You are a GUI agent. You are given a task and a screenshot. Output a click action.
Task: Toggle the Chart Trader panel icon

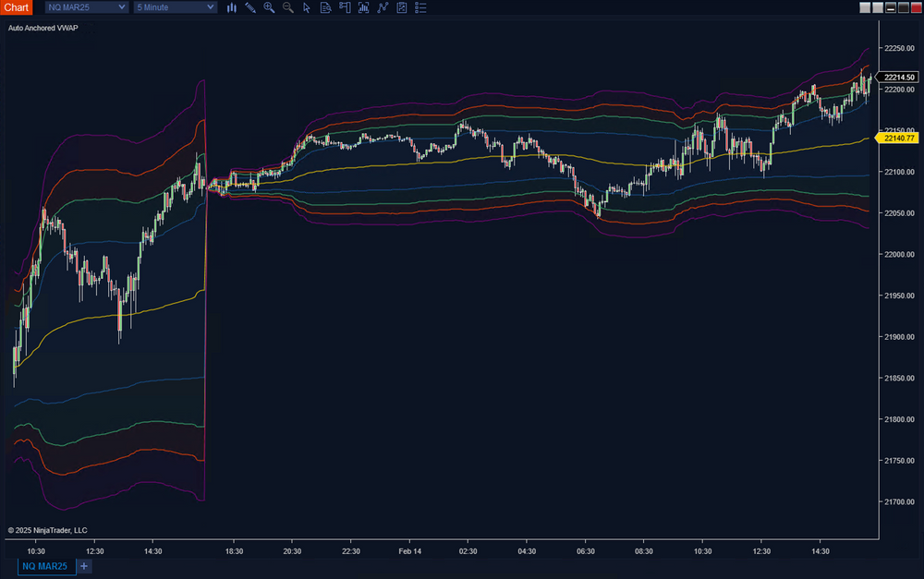[x=345, y=7]
